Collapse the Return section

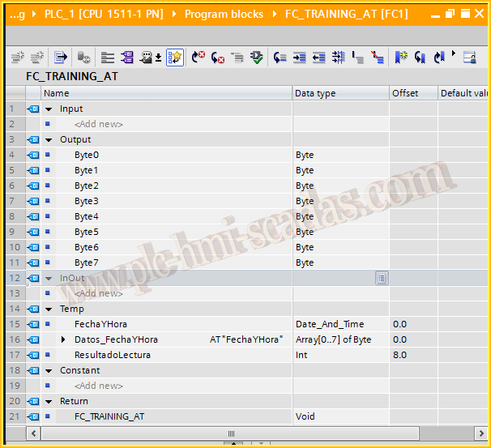pyautogui.click(x=49, y=401)
